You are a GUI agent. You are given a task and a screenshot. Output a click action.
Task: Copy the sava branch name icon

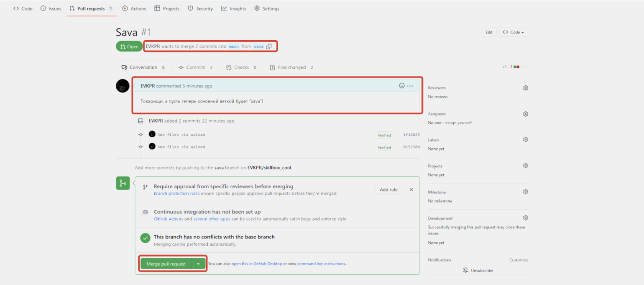(269, 46)
